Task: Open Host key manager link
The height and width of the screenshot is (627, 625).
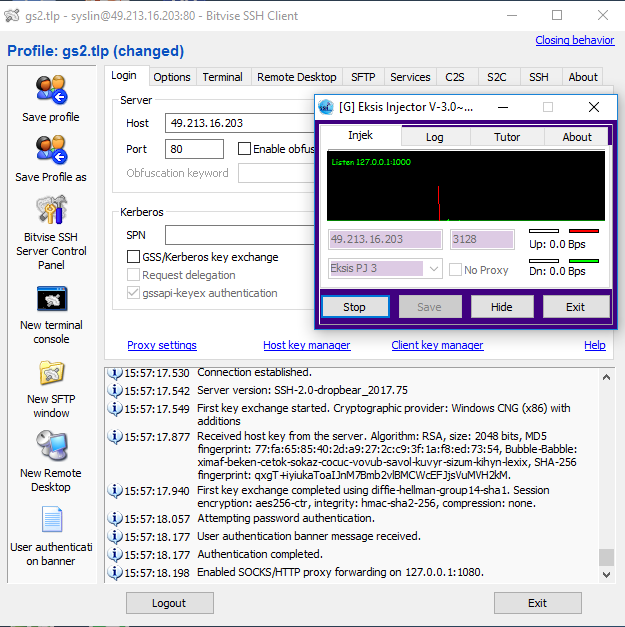Action: (307, 345)
